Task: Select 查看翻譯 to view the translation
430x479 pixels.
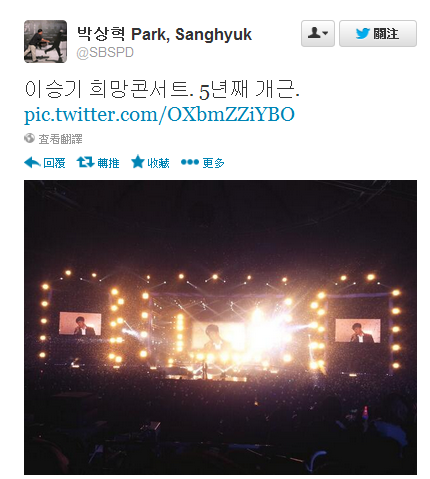Action: 60,139
